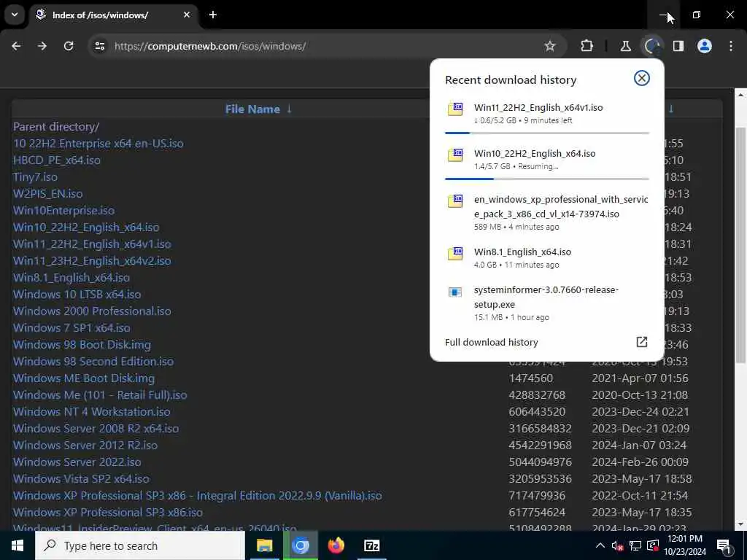Click Windows 98 Second Edition.iso link
The width and height of the screenshot is (747, 560).
tap(93, 362)
